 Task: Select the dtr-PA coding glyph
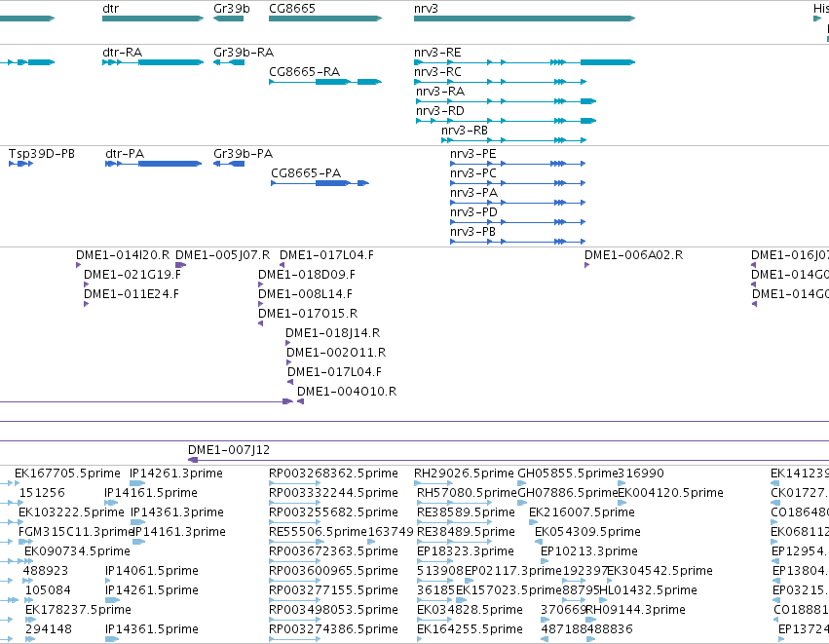tap(153, 164)
